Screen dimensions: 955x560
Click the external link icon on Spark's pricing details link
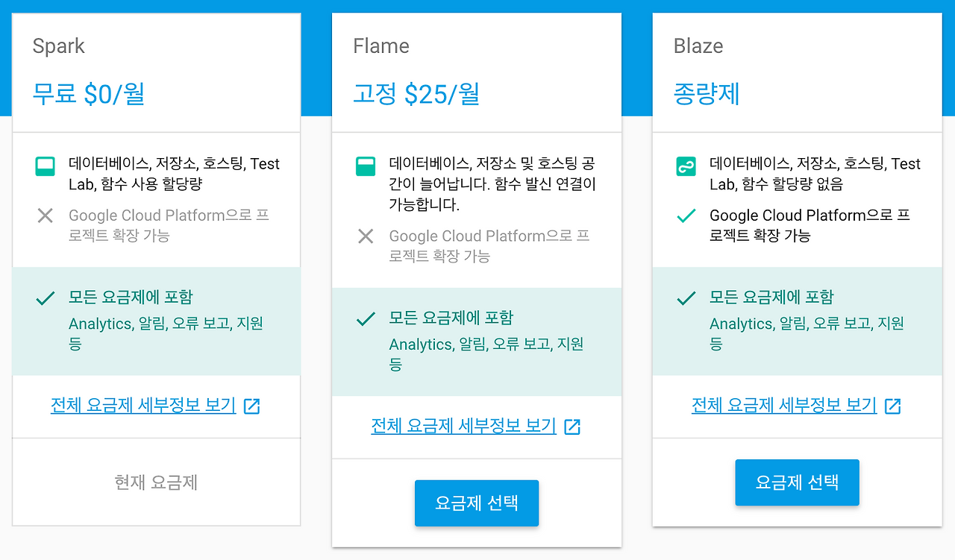point(252,406)
